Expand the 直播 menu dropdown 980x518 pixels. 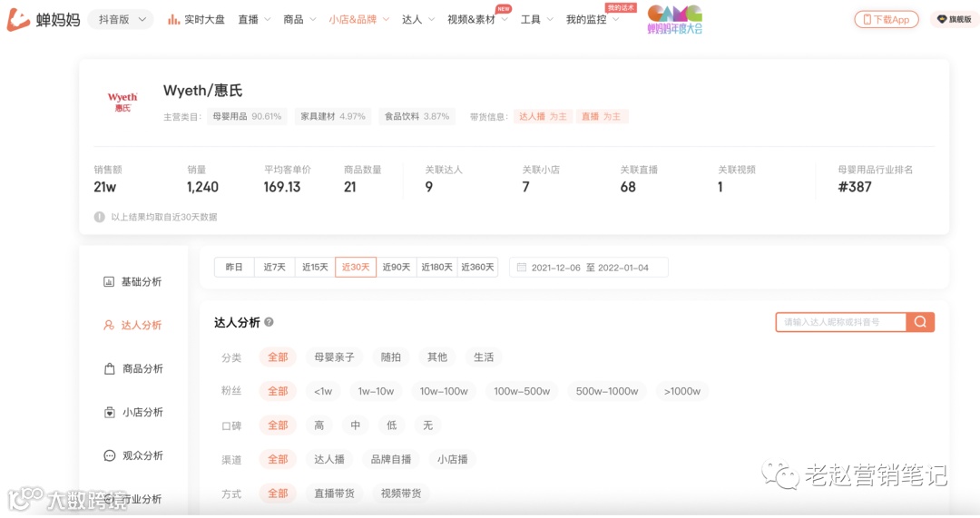click(x=254, y=19)
